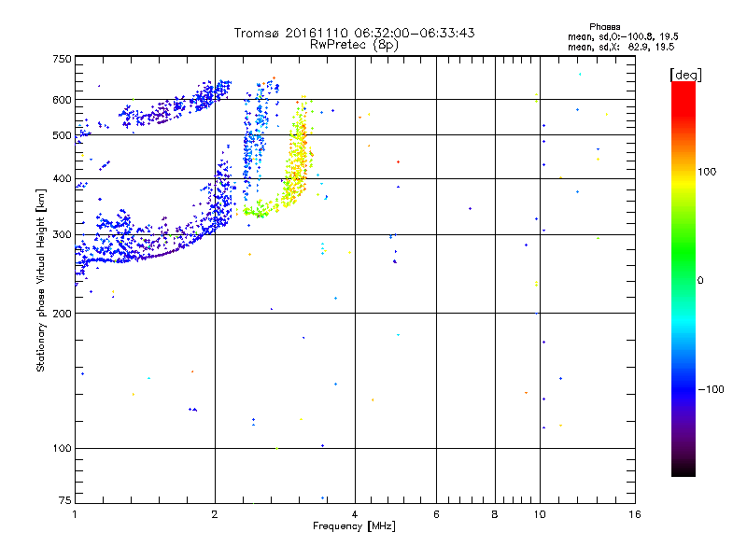Click the y-axis tick label "300"
The image size is (747, 560).
coord(62,235)
